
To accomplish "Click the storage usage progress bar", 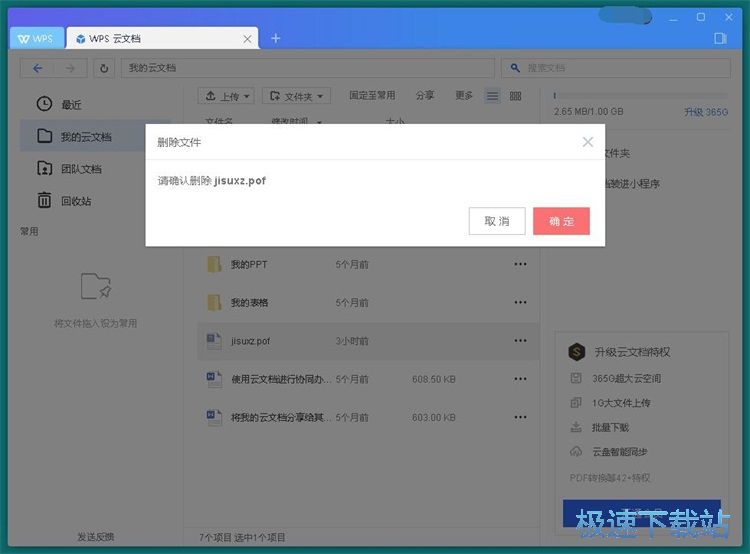I will tap(640, 96).
